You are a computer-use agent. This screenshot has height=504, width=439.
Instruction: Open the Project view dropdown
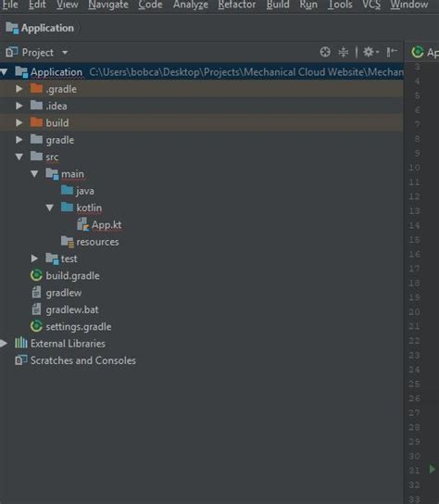pyautogui.click(x=65, y=53)
